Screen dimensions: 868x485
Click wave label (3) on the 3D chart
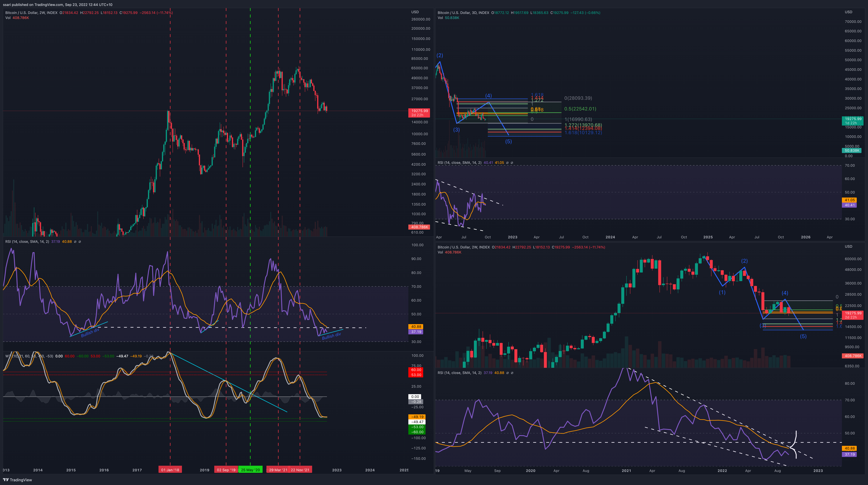tap(456, 130)
